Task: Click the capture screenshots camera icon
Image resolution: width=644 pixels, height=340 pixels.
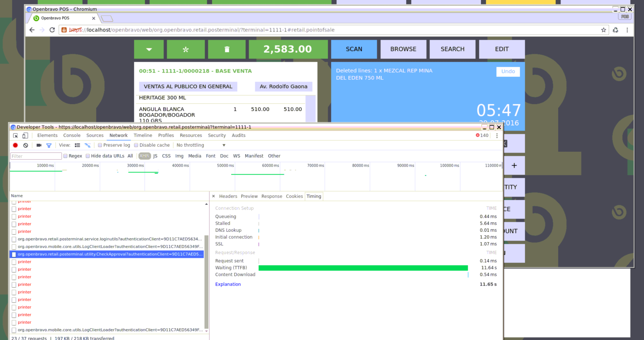Action: click(x=39, y=145)
